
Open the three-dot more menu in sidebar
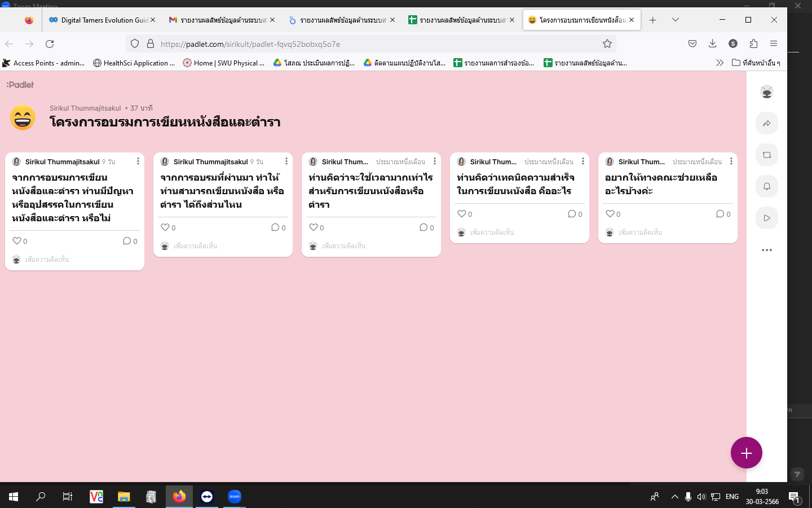pos(767,250)
